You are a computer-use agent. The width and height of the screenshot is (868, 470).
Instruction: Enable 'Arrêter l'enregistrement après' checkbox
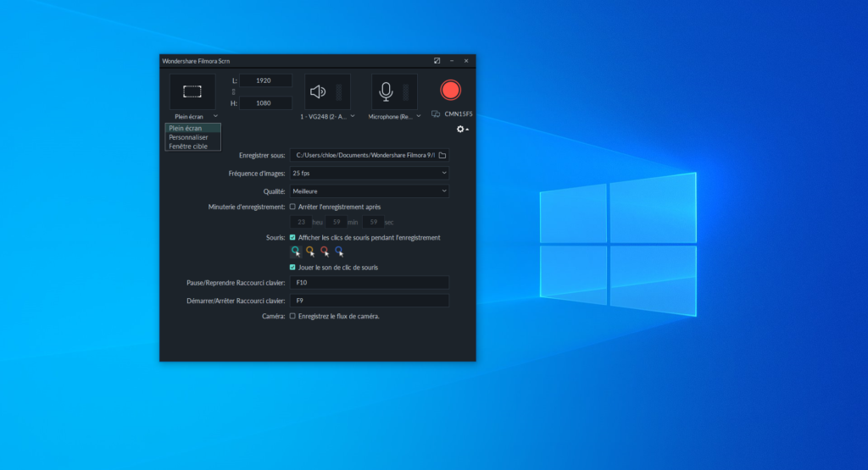click(292, 207)
